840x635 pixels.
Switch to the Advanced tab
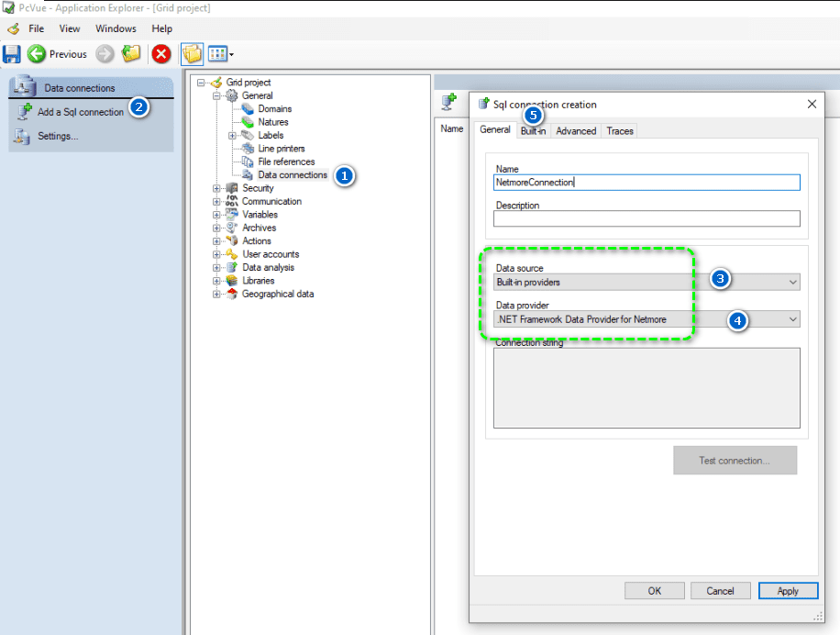576,130
